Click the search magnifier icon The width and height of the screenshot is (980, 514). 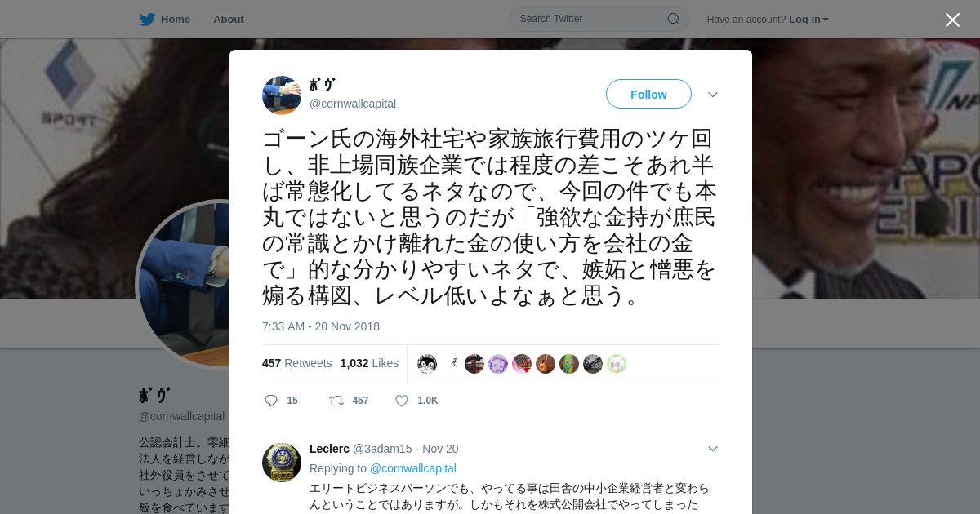(x=673, y=19)
